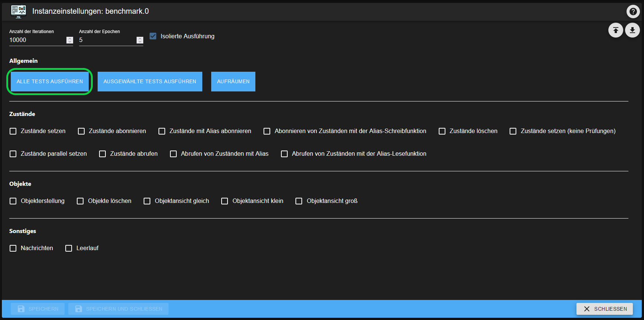Enable Zustände parallel setzen
The width and height of the screenshot is (644, 320).
(x=13, y=154)
